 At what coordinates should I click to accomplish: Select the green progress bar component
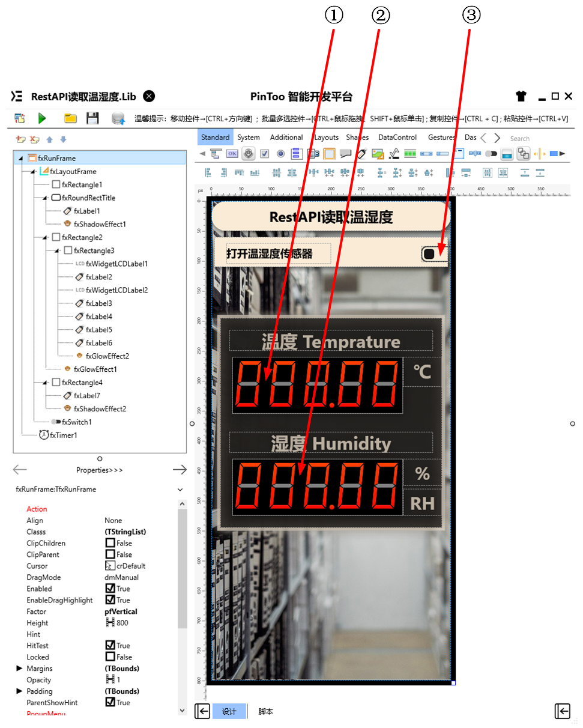410,154
